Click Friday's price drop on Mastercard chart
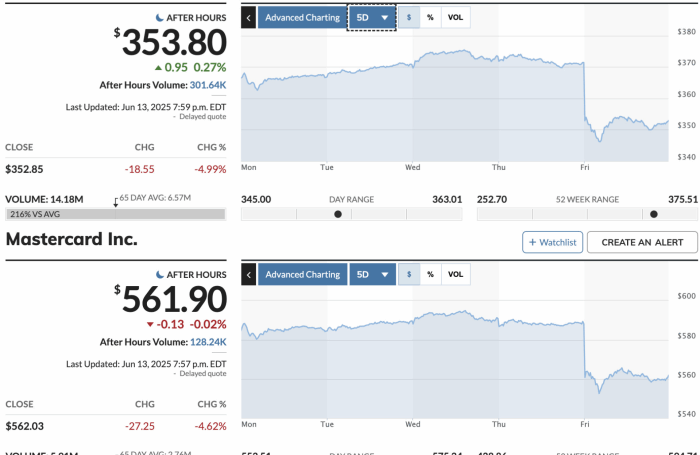700x455 pixels. pyautogui.click(x=584, y=348)
